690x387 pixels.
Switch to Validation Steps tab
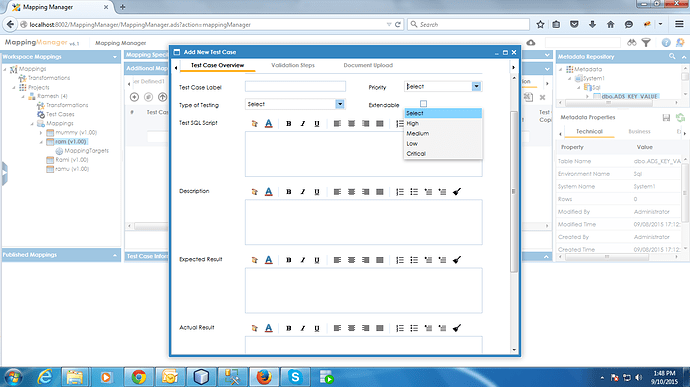coord(293,65)
